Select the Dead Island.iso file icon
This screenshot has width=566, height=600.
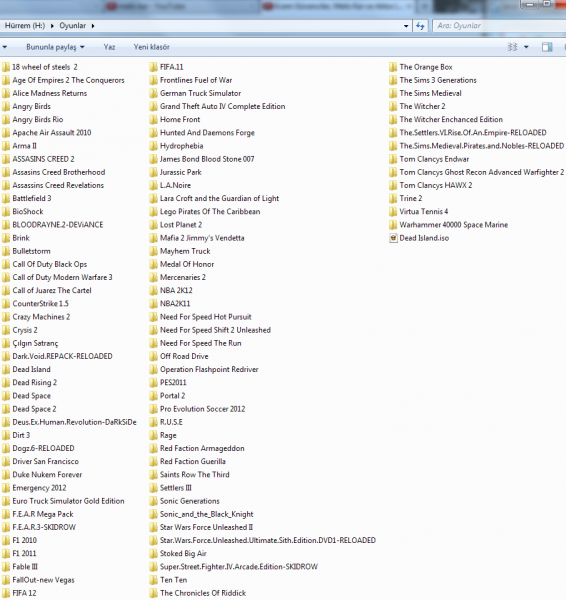click(393, 238)
